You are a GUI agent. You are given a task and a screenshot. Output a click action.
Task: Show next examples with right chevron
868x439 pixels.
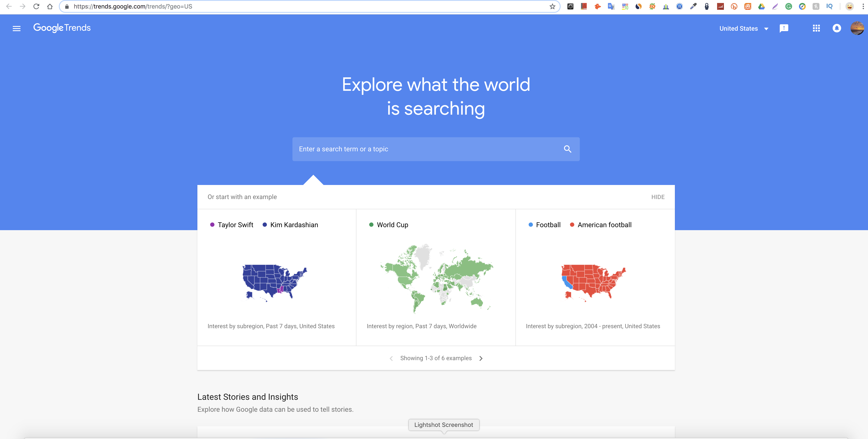481,358
